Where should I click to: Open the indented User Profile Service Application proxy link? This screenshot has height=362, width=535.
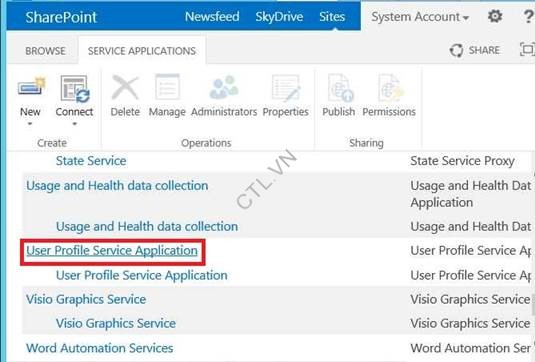click(x=142, y=275)
